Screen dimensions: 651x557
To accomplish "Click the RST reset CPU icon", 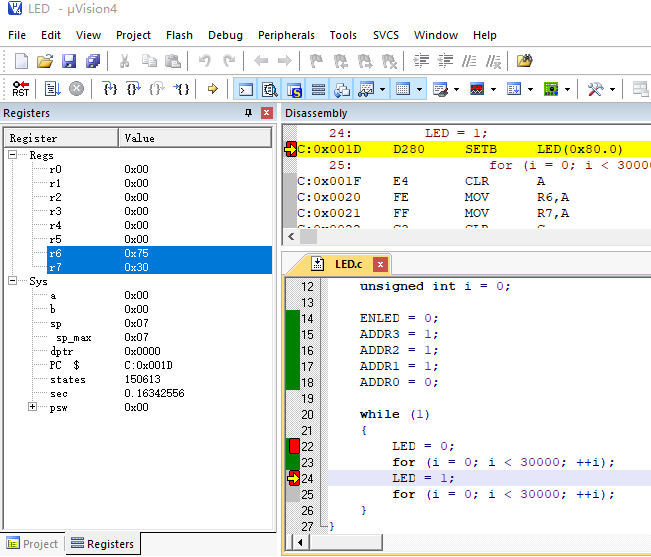I will pos(20,89).
